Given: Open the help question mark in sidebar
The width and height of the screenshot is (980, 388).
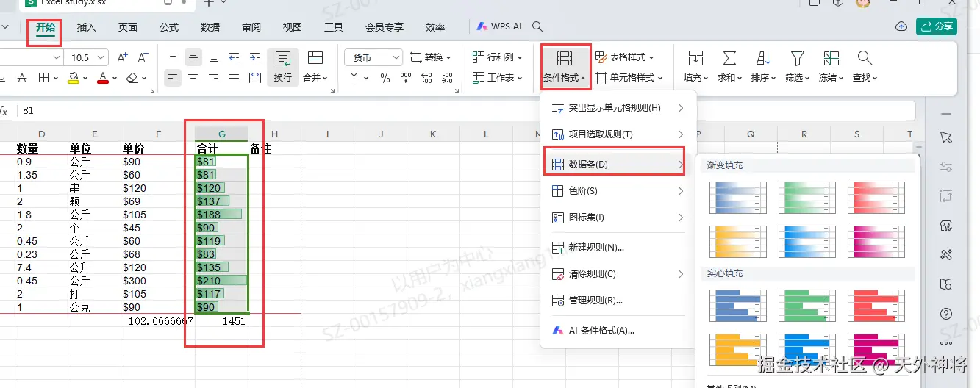Looking at the screenshot, I should coord(946,314).
